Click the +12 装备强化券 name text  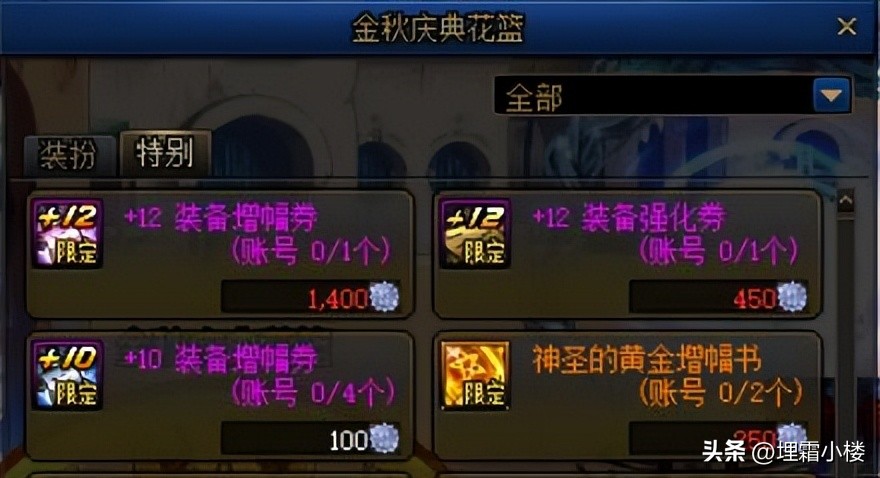tap(629, 218)
